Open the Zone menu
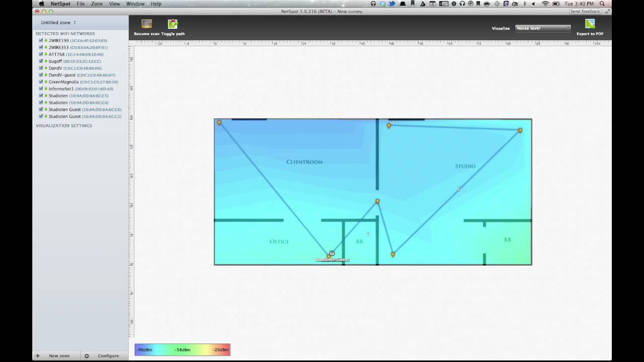The height and width of the screenshot is (362, 644). 97,4
